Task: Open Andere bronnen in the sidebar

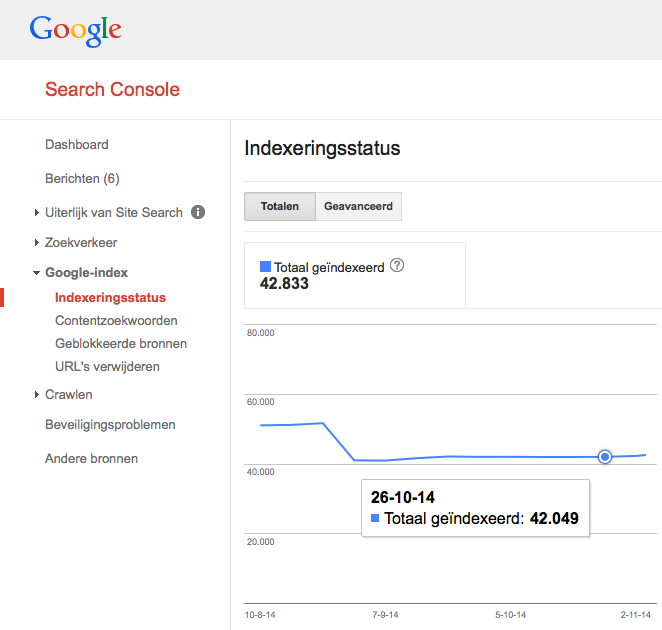Action: (91, 459)
